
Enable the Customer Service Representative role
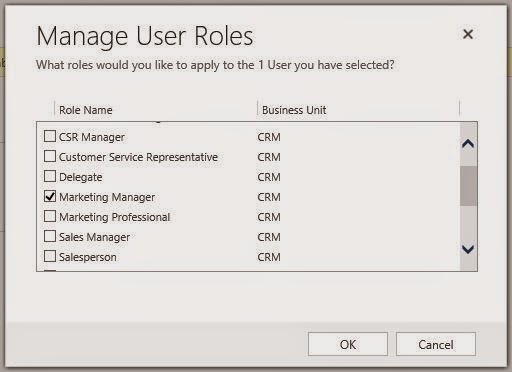(x=50, y=156)
